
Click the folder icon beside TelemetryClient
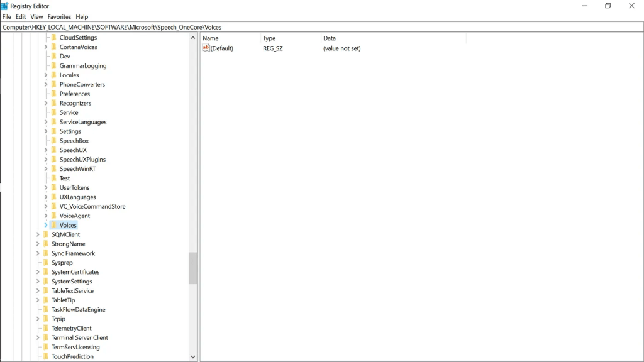point(45,329)
